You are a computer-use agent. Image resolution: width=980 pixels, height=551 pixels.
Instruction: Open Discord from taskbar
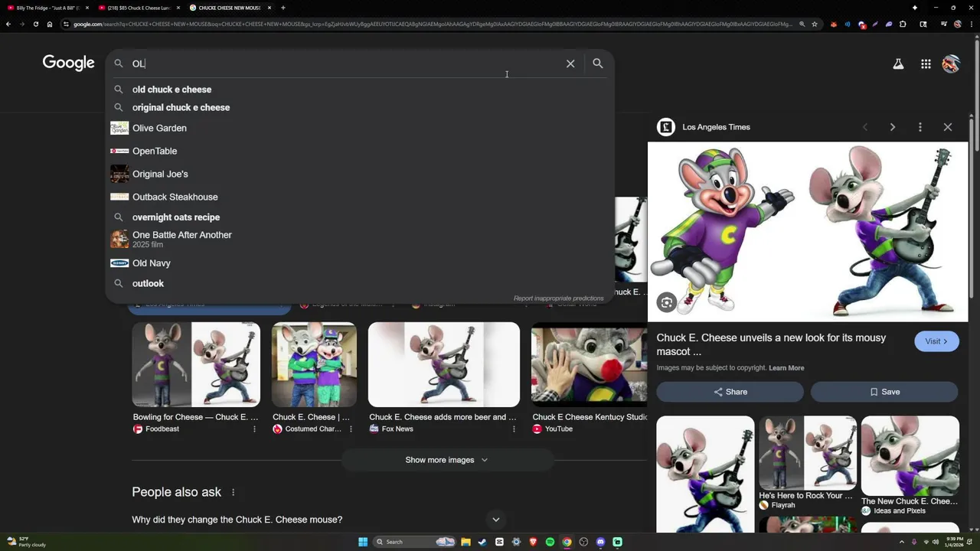[x=600, y=542]
